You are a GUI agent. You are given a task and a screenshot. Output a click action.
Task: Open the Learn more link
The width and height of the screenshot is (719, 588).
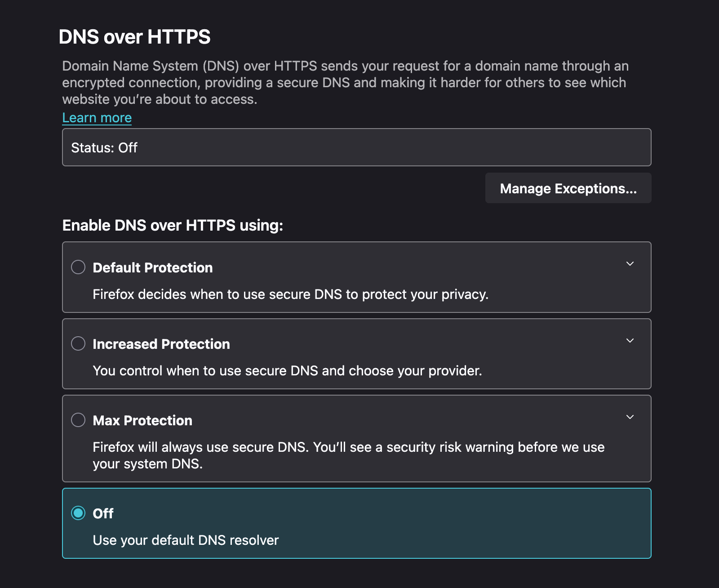coord(97,117)
